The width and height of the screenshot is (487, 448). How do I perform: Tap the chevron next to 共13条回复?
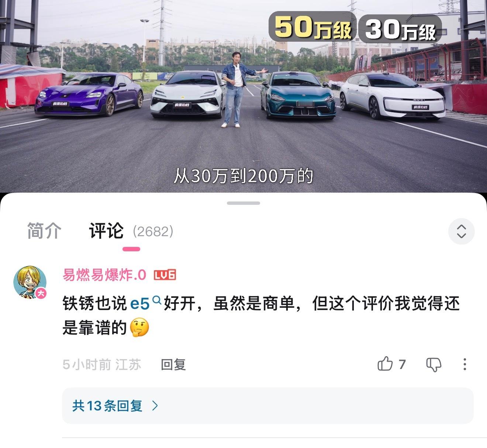[x=155, y=406]
